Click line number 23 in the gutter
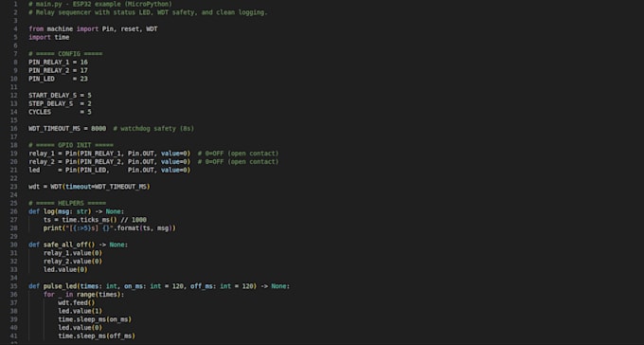Screen dimensions: 644x345 (x=14, y=187)
